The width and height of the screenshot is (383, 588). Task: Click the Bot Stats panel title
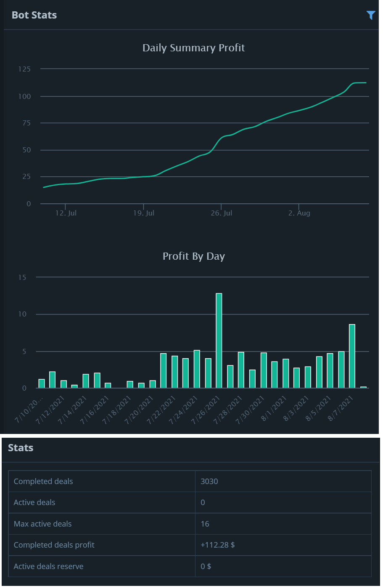click(35, 15)
